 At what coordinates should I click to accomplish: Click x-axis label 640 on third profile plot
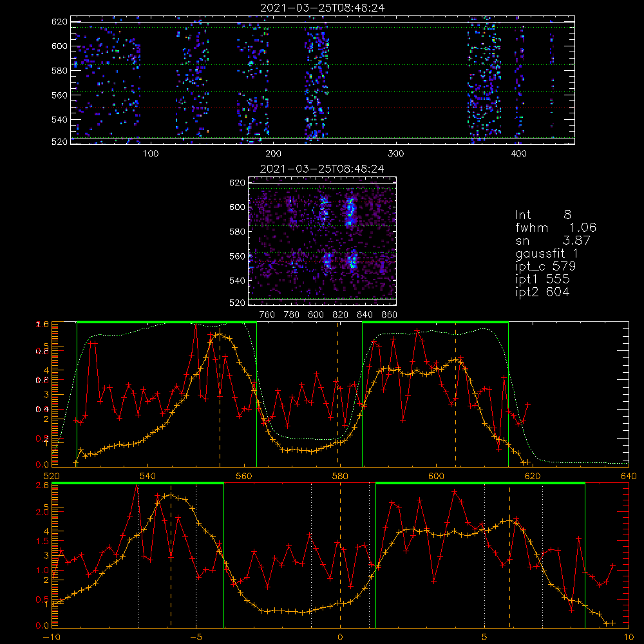pyautogui.click(x=629, y=476)
